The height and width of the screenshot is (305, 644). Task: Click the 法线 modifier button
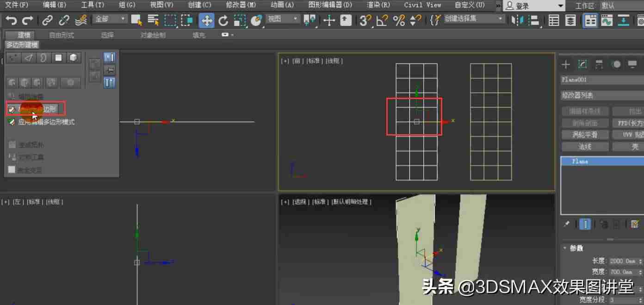click(x=585, y=147)
